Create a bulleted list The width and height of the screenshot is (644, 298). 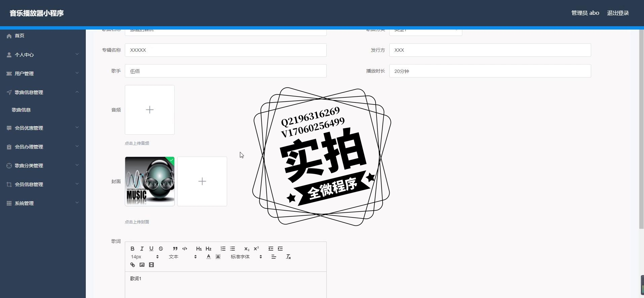click(232, 249)
